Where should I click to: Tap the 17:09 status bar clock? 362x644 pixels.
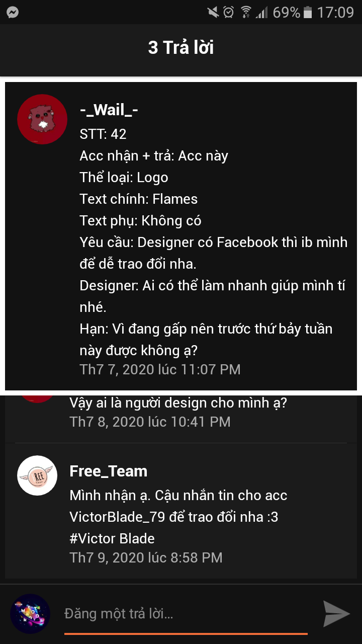click(335, 12)
